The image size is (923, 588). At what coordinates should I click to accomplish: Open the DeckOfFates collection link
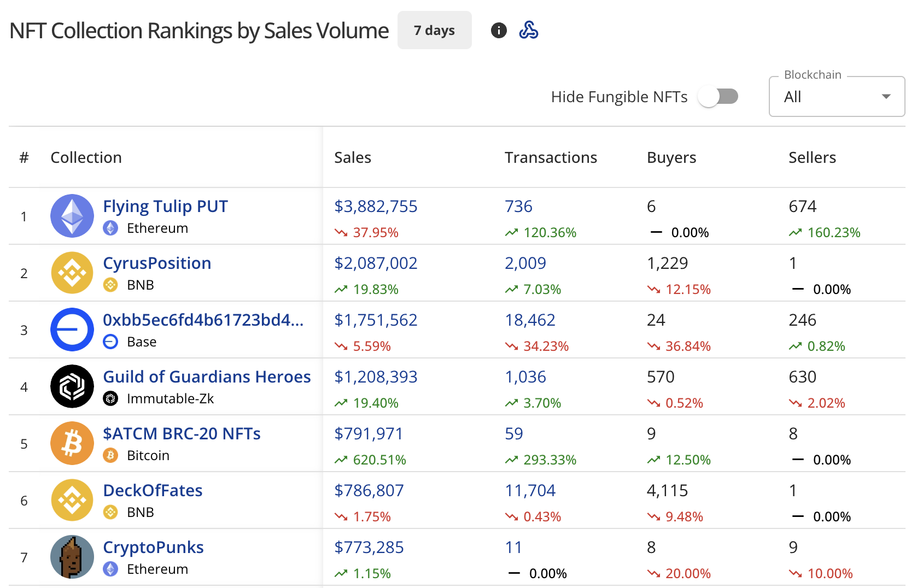point(153,490)
